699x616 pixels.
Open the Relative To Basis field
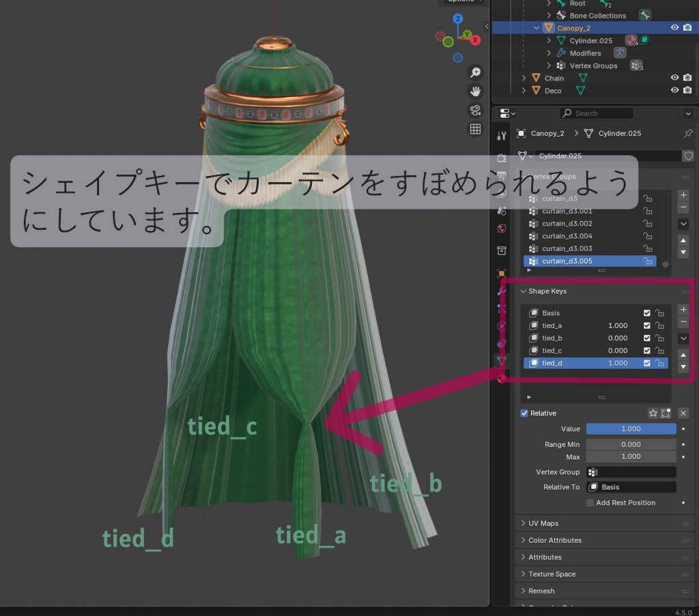coord(631,487)
